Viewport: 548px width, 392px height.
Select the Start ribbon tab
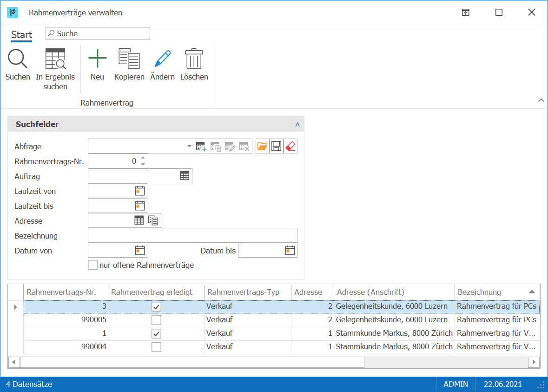(22, 34)
